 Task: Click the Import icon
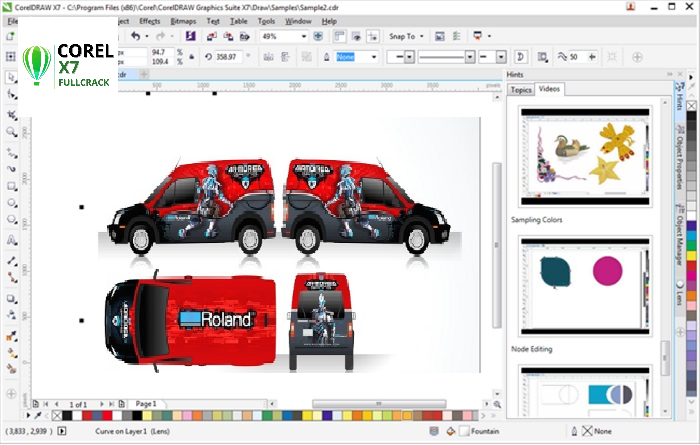pyautogui.click(x=212, y=36)
